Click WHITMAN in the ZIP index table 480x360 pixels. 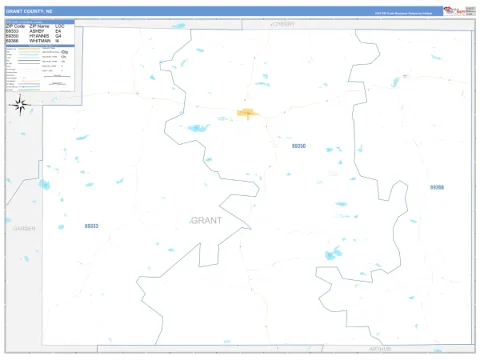(40, 41)
